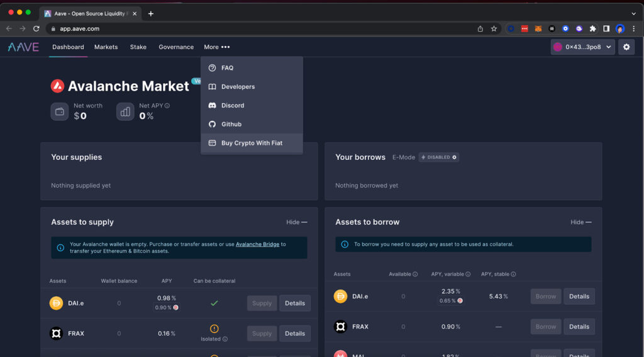This screenshot has height=357, width=644.
Task: Open Details for DAI.e supply asset
Action: pyautogui.click(x=294, y=303)
